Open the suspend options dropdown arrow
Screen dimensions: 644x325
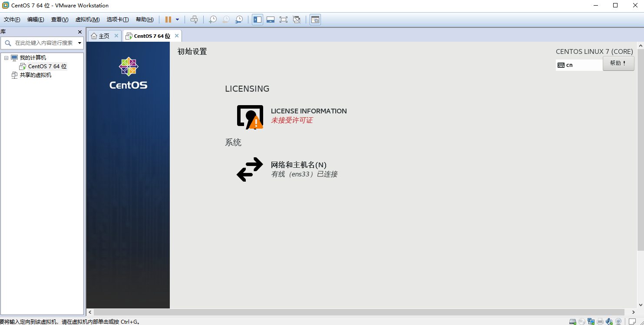click(178, 19)
